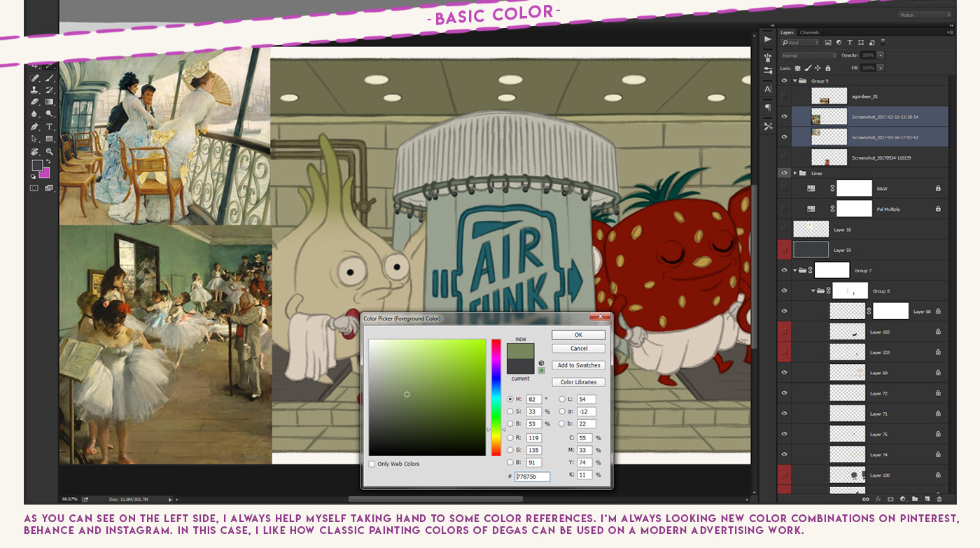The image size is (980, 548).
Task: Click Cancel in Color Picker
Action: 578,348
